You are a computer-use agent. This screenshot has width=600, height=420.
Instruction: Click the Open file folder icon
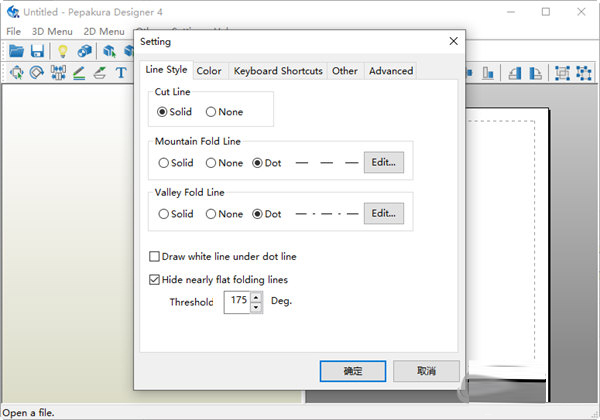point(17,51)
